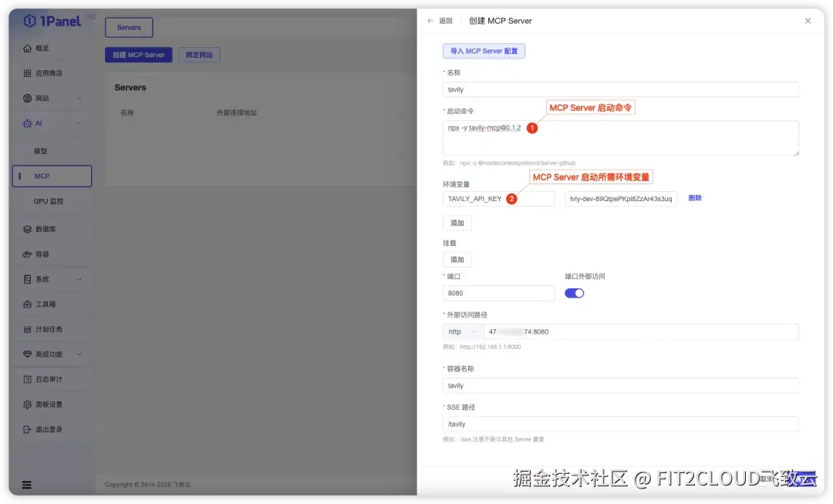Click 添加 under 挂载
833x504 pixels.
pos(457,260)
